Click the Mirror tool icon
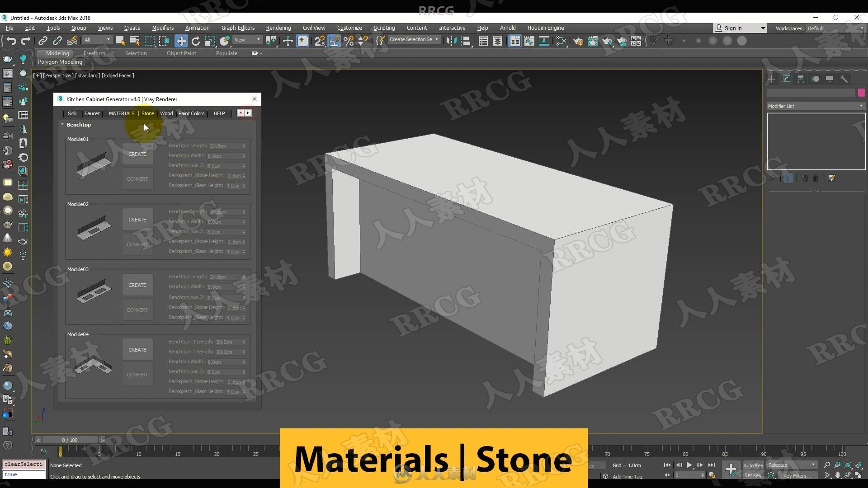 [x=451, y=41]
